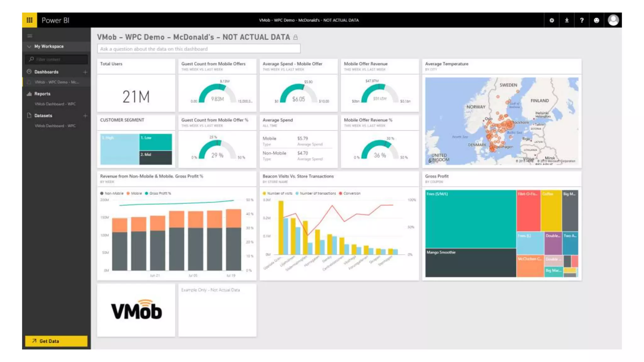Open the help question mark icon
Screen dimensions: 644x362
click(x=582, y=20)
